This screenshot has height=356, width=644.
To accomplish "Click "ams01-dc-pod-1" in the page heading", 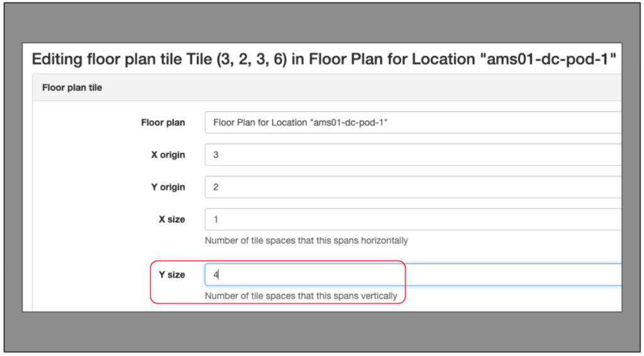I will pos(551,60).
